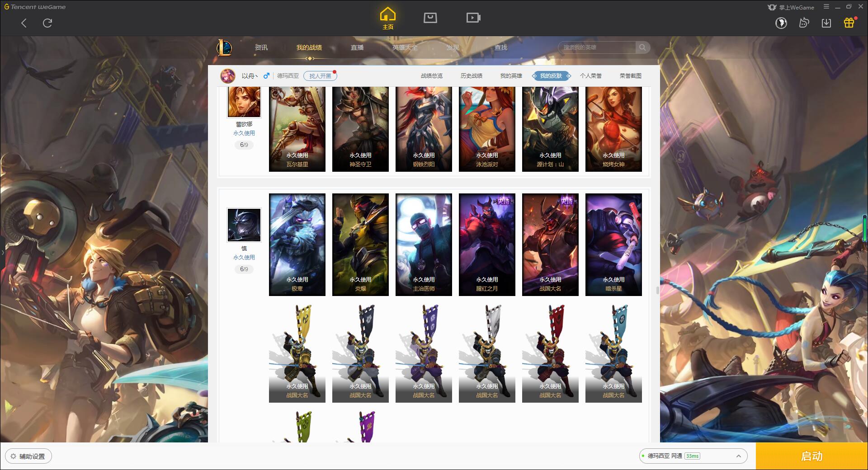Click the 找人开黑 button
This screenshot has height=470, width=868.
point(320,76)
